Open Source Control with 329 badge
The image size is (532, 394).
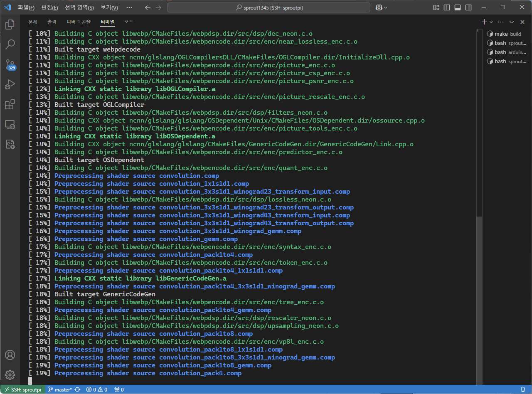point(10,65)
